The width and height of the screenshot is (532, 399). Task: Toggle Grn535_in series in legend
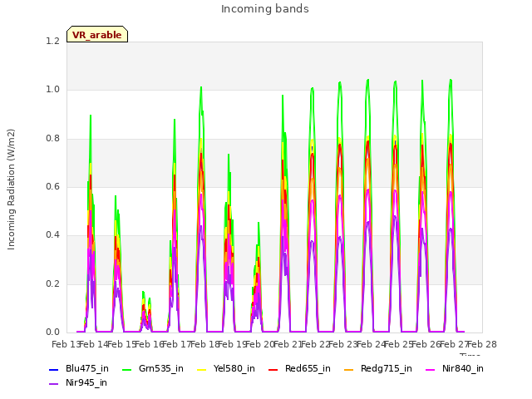pyautogui.click(x=161, y=368)
